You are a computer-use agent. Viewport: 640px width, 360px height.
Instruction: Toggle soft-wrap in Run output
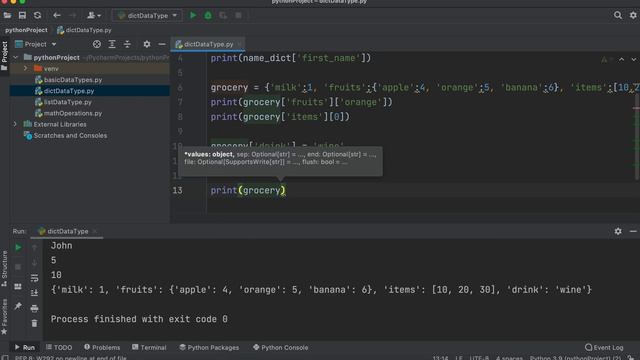pos(34,278)
